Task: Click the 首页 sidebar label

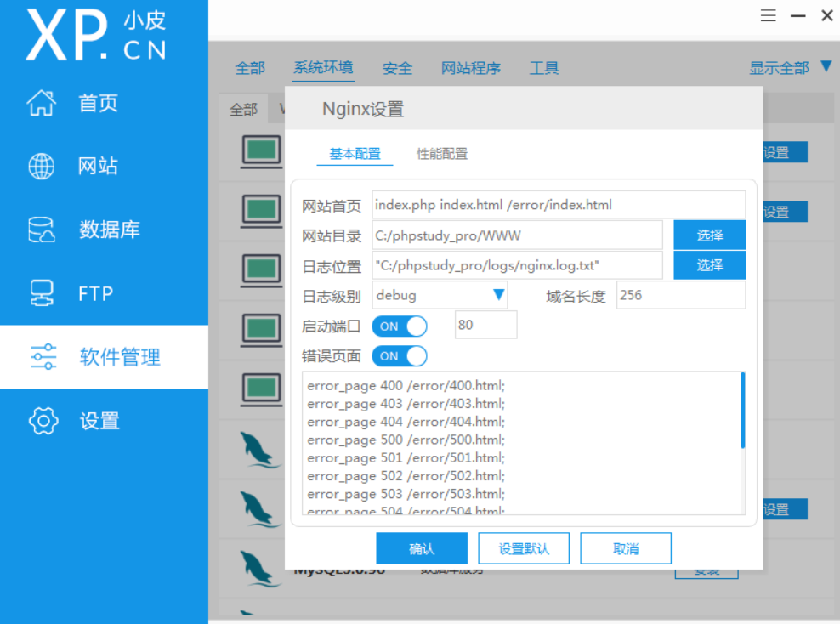Action: (x=98, y=103)
